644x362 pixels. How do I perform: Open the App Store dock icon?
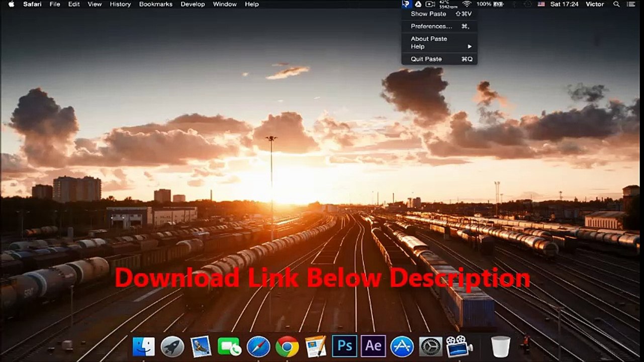coord(402,346)
